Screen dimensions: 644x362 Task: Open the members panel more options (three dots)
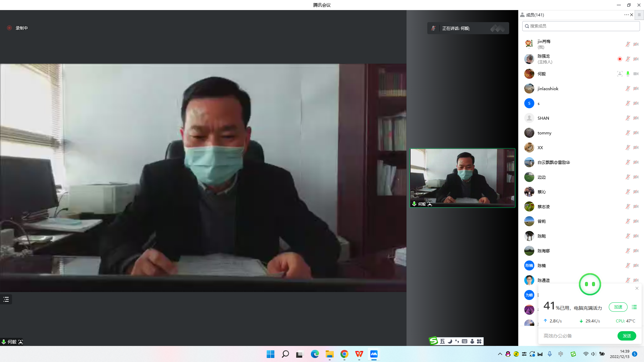(626, 15)
